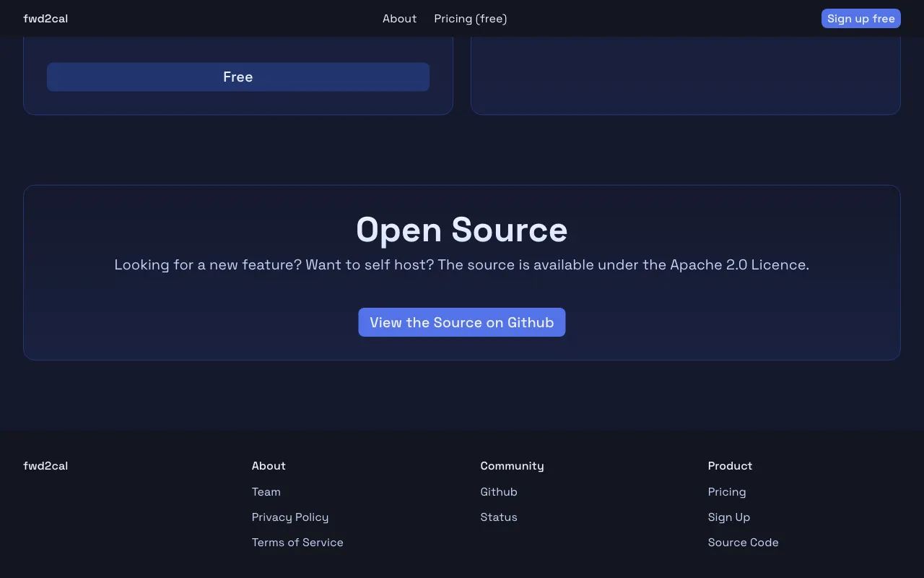Open the fwd2cal link in the footer
Image resolution: width=924 pixels, height=578 pixels.
(x=45, y=466)
